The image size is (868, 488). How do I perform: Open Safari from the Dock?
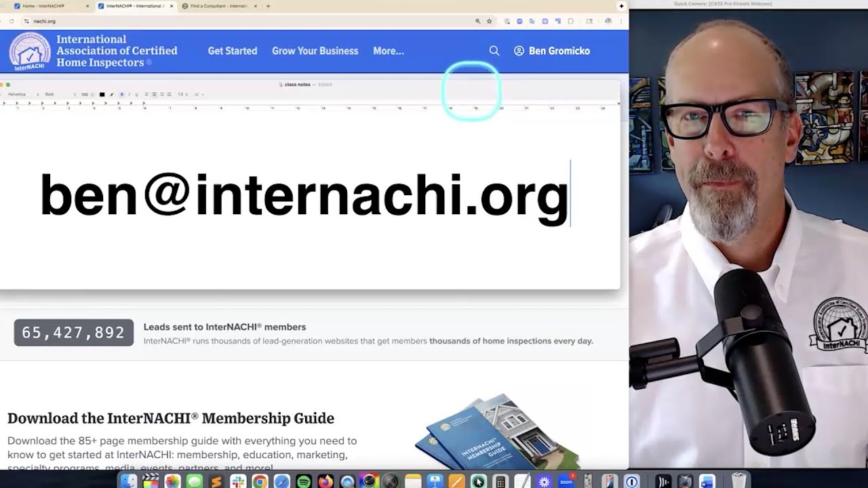(x=281, y=481)
